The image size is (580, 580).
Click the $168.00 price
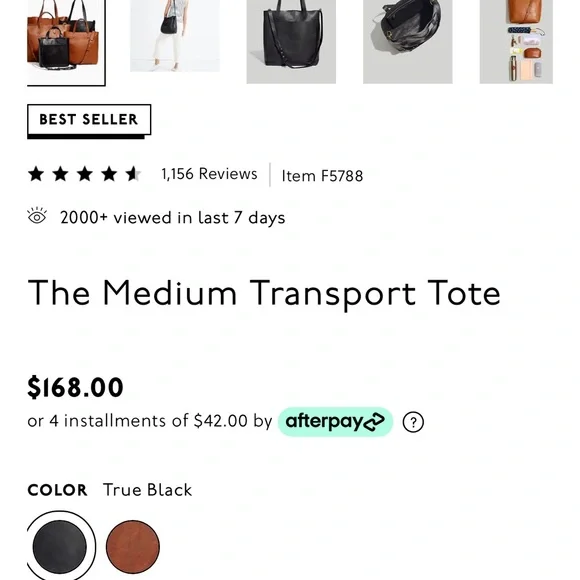click(75, 387)
